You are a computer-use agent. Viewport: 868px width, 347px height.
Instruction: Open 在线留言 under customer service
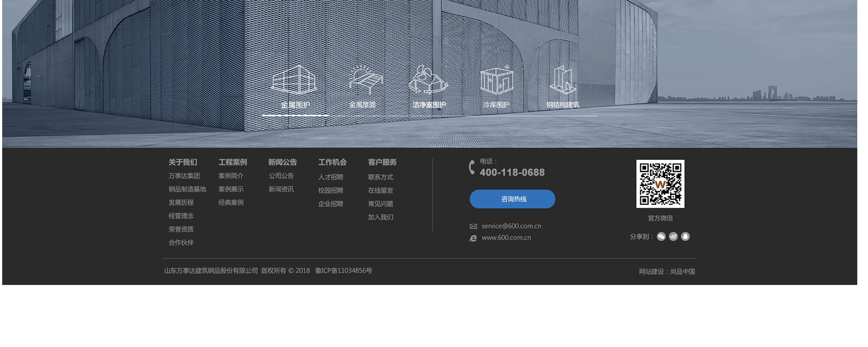(x=380, y=190)
